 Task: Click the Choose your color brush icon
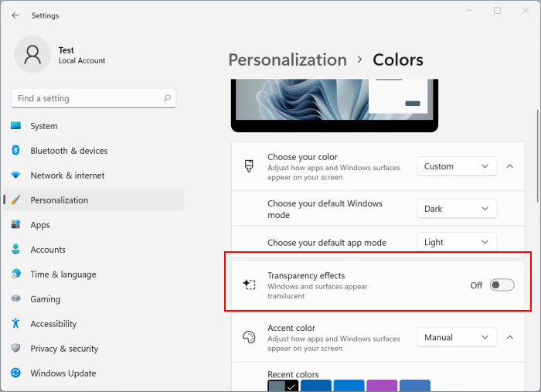(249, 166)
